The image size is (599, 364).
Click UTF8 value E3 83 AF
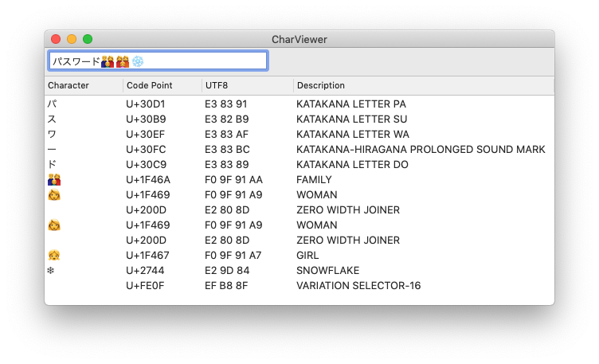coord(226,134)
